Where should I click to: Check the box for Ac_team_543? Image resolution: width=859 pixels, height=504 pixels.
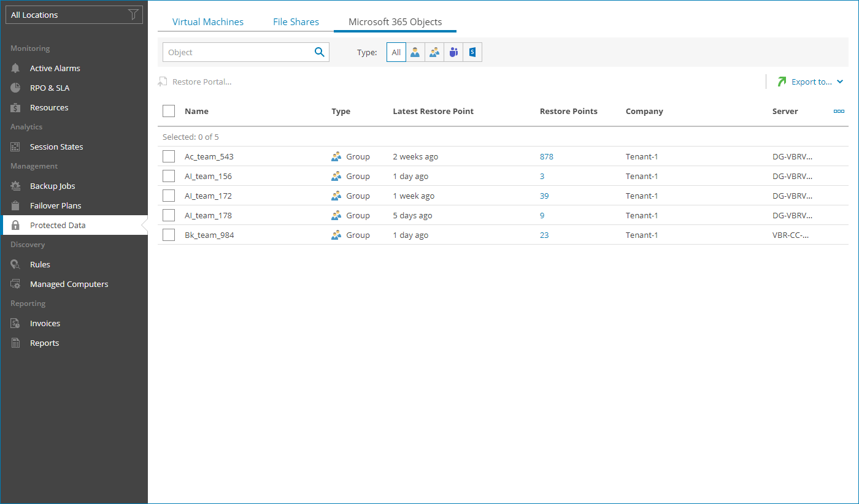[x=169, y=156]
